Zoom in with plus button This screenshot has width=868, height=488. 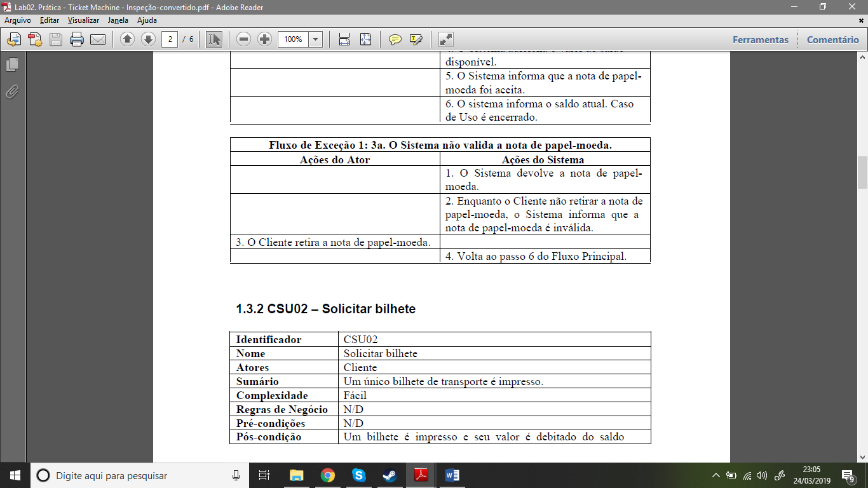pyautogui.click(x=264, y=39)
